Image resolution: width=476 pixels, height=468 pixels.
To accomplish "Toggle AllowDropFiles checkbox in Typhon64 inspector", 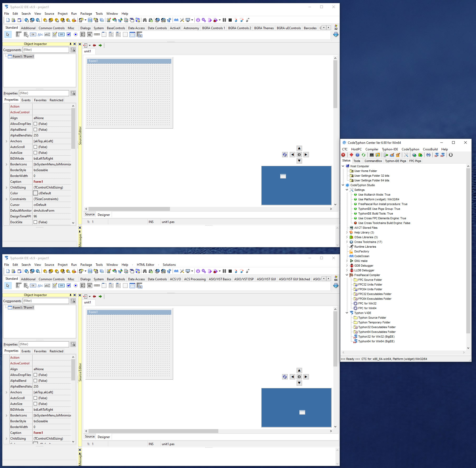I will click(35, 375).
